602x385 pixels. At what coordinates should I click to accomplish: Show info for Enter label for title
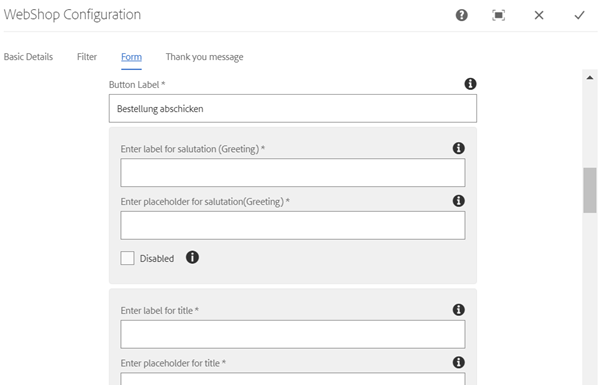pos(458,310)
